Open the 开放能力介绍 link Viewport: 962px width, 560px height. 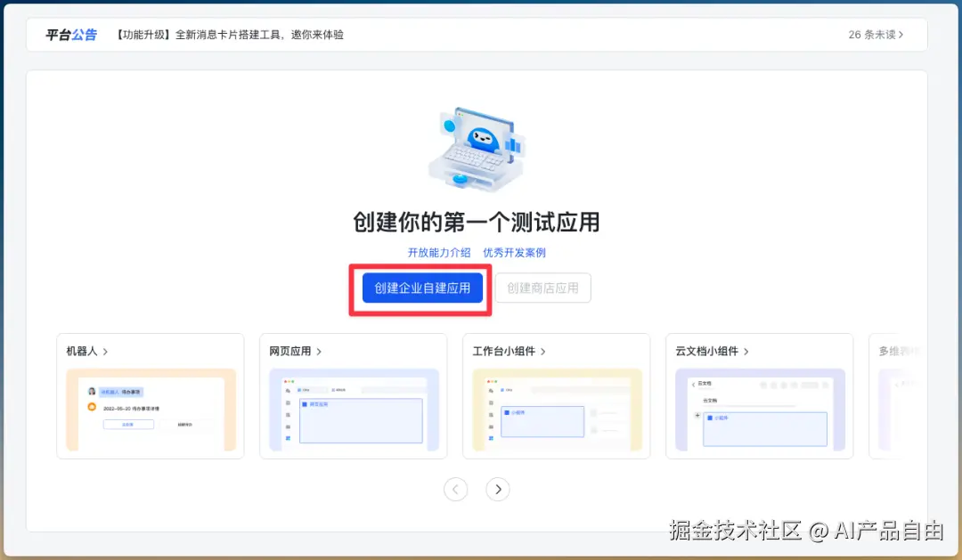pos(438,252)
